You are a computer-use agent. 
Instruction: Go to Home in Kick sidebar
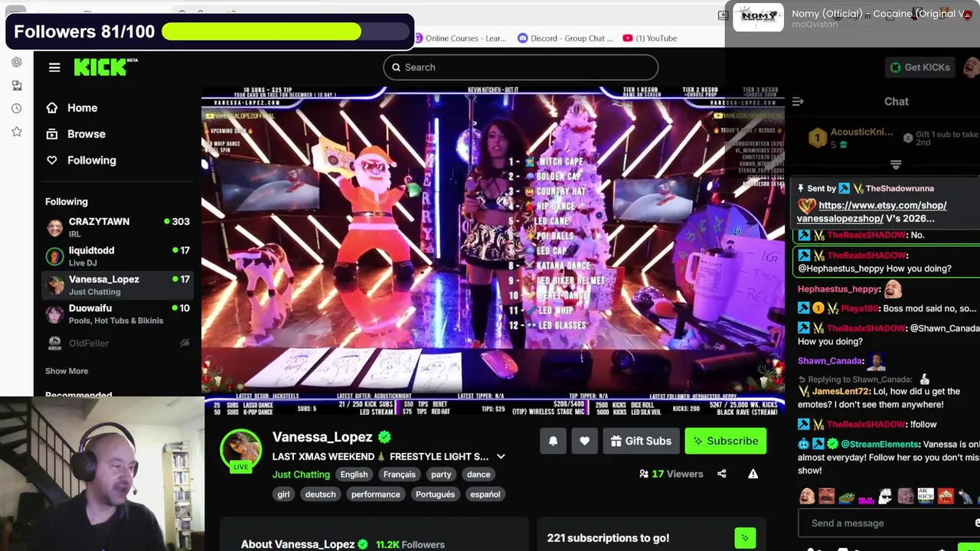click(x=72, y=108)
